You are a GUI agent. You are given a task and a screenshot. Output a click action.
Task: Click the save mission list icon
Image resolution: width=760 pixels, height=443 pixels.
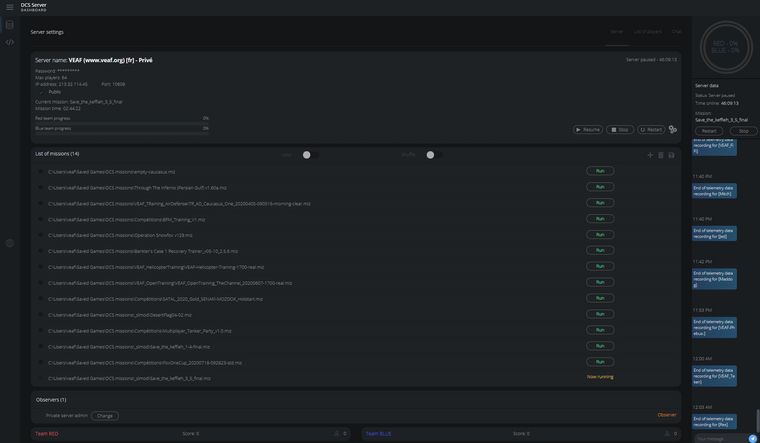[671, 155]
